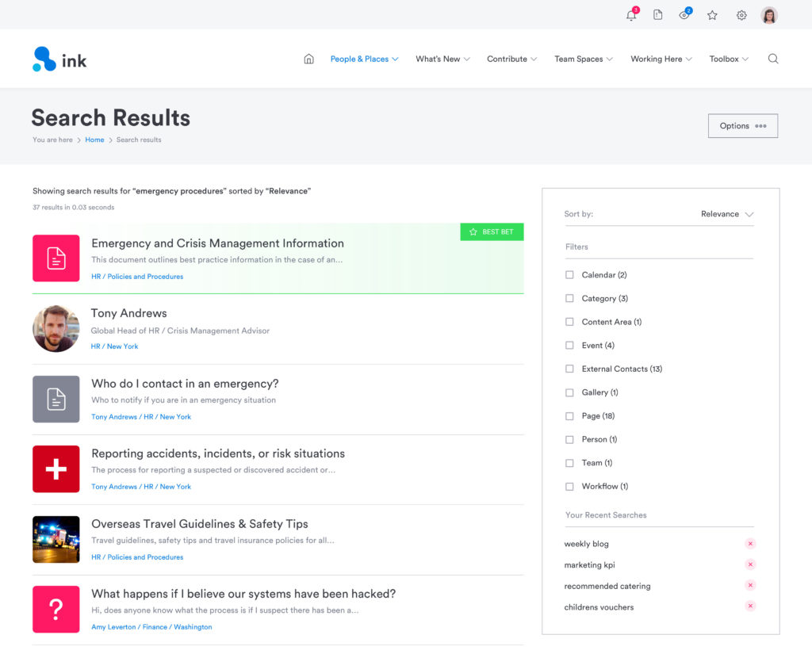Open search using the magnifier icon
The height and width of the screenshot is (654, 812).
(773, 58)
